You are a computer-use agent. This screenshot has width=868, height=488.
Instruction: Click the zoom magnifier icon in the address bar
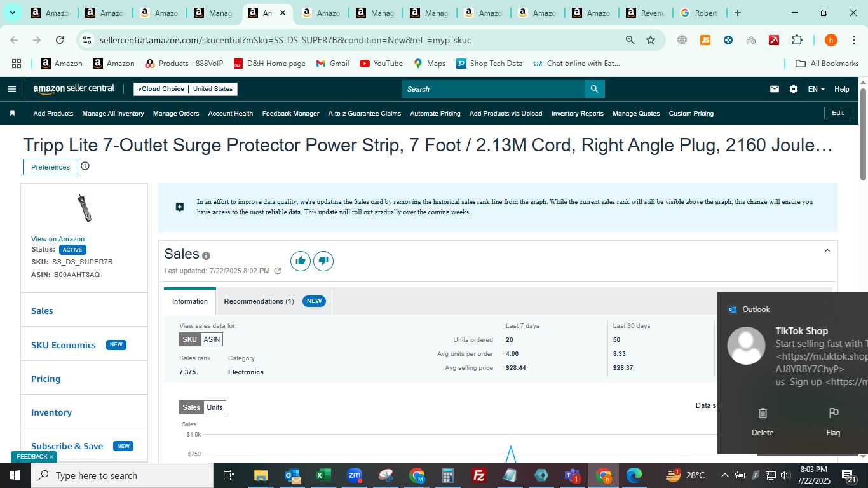630,40
